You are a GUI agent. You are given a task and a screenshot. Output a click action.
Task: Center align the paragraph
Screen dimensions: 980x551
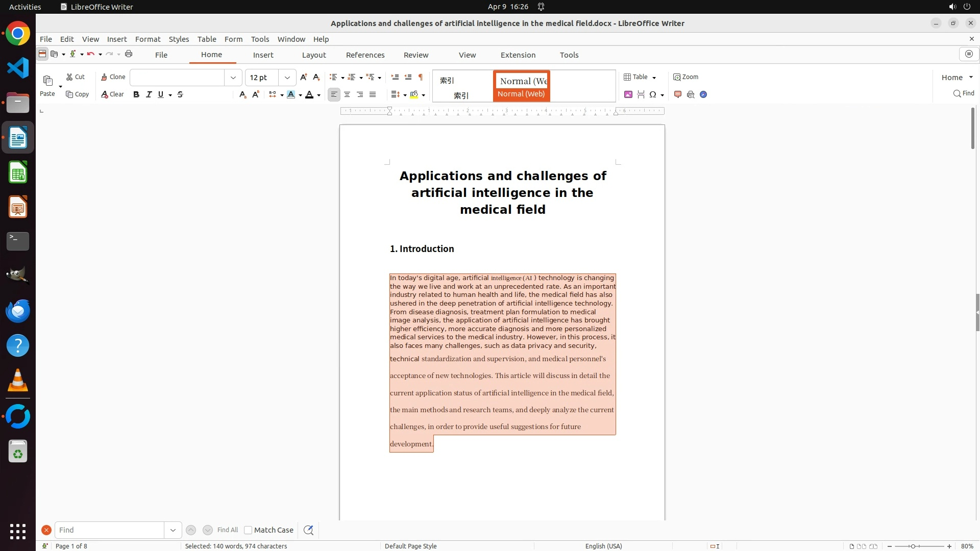[x=347, y=94]
